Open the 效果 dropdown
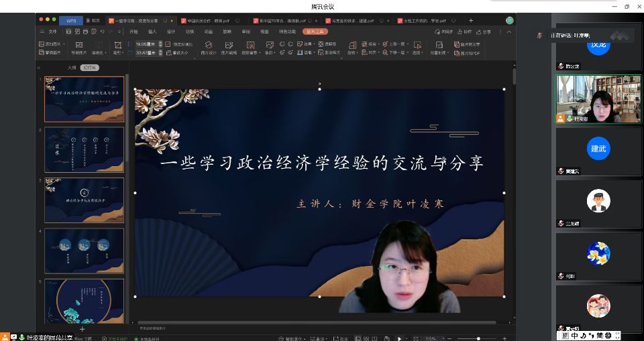The image size is (644, 341). tap(306, 44)
